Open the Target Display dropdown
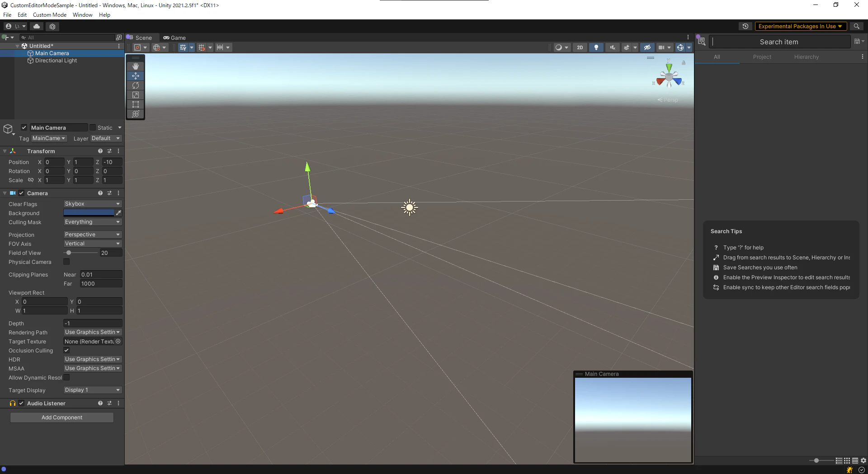Image resolution: width=868 pixels, height=474 pixels. tap(92, 390)
